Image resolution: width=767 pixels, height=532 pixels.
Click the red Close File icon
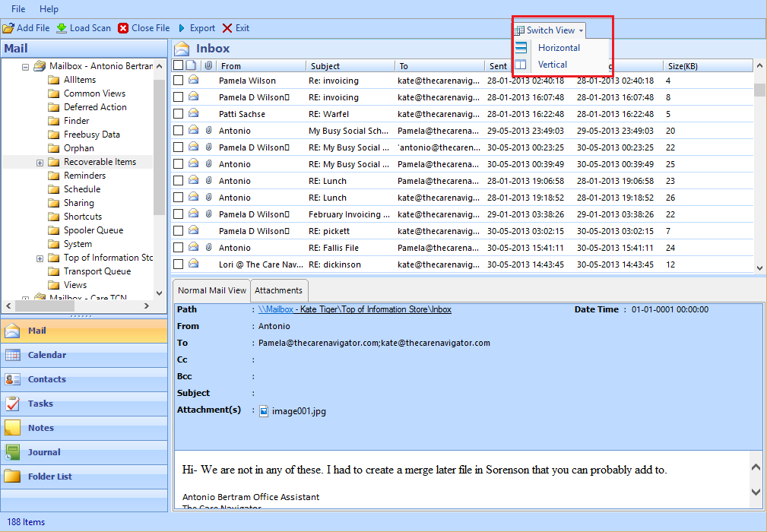[x=123, y=28]
